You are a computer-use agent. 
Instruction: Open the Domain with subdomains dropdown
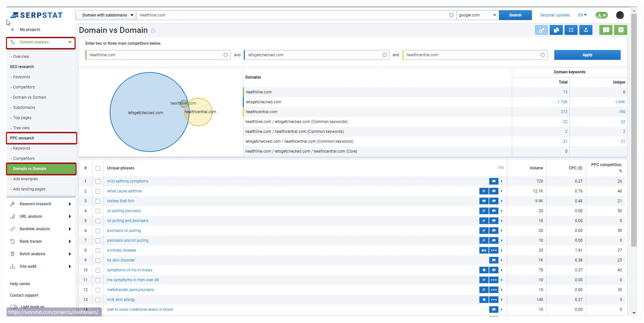coord(106,15)
